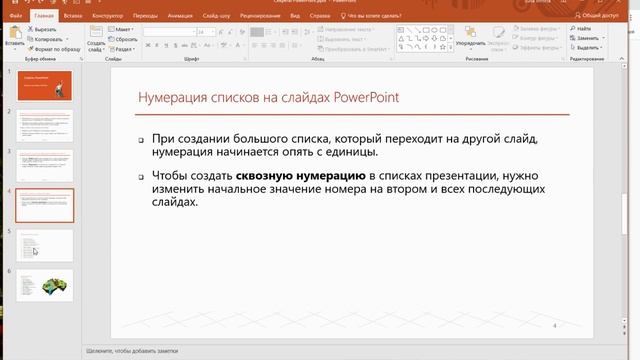Switch to the Слайд-шоу tab
Viewport: 640px width, 360px height.
coord(216,16)
